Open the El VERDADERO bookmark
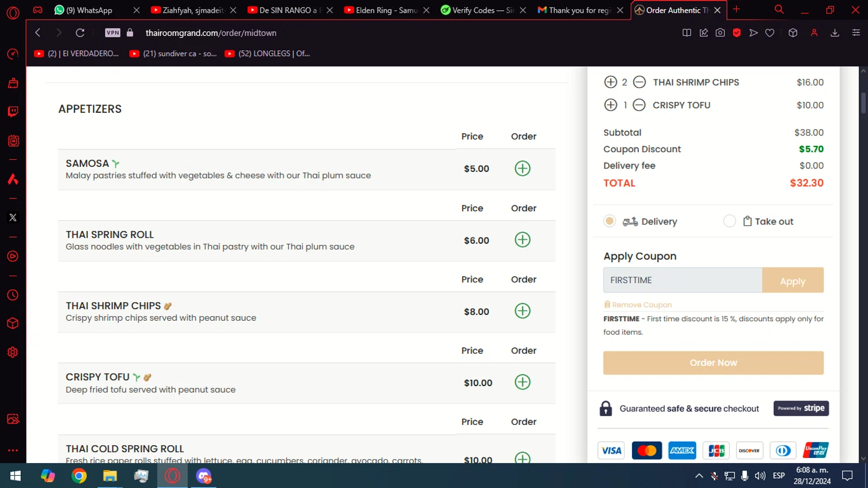 76,53
